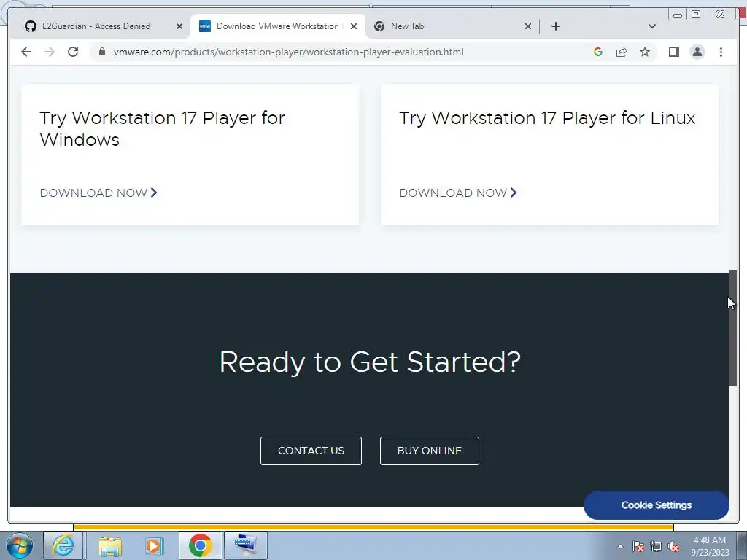
Task: Click the Contact Us button
Action: click(311, 451)
